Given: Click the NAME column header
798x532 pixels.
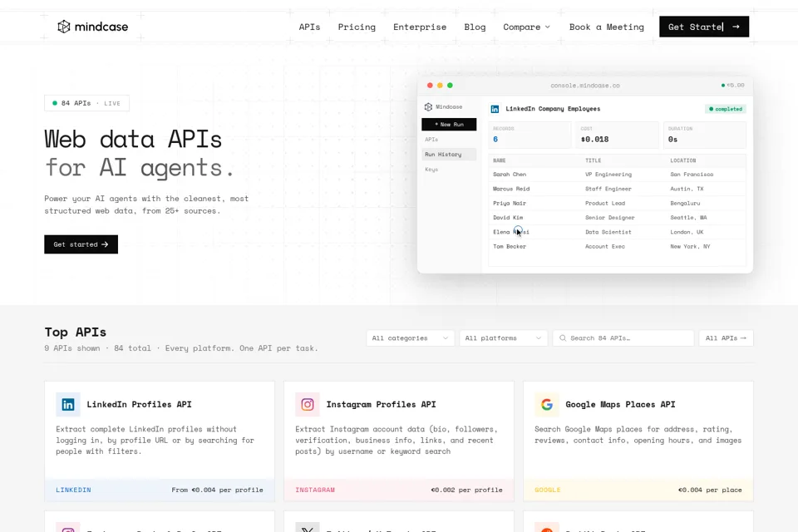Looking at the screenshot, I should [x=500, y=160].
